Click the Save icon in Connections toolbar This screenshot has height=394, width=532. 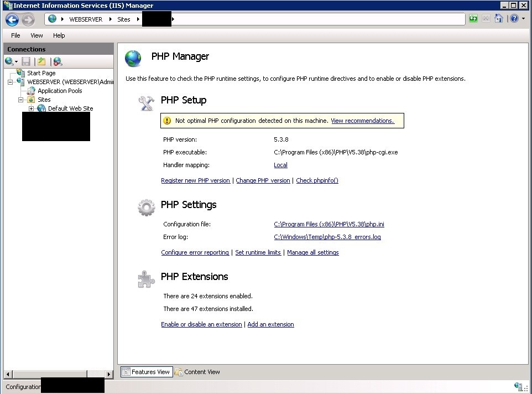[26, 61]
